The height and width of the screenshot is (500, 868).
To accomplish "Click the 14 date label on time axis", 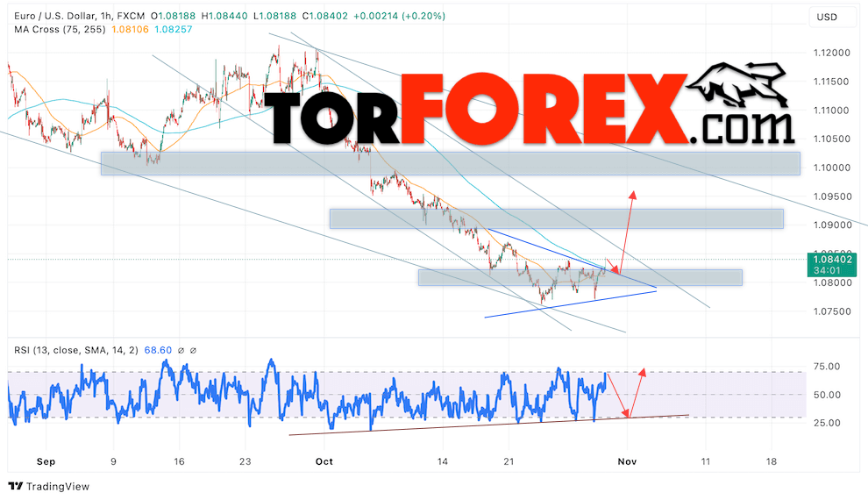I will 442,461.
